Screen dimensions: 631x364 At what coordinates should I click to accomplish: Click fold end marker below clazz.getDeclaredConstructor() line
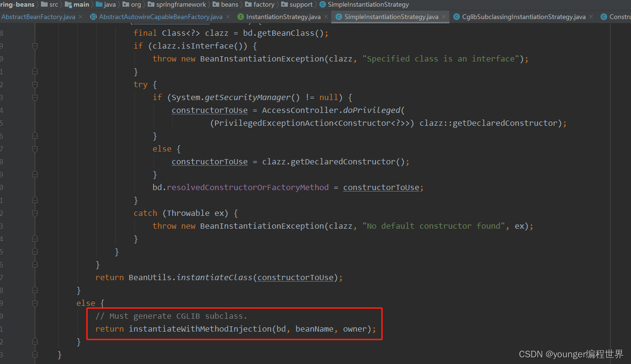35,174
